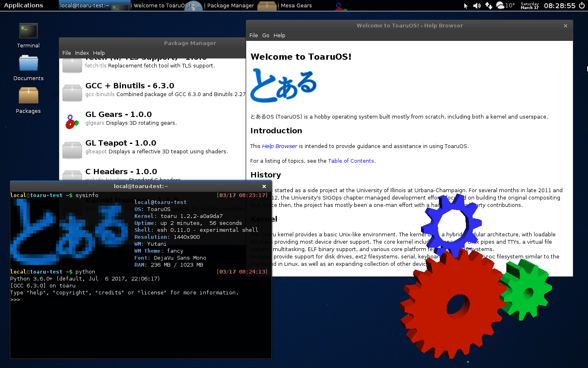Open File menu in Package Manager
Viewport: 588px width, 368px height.
point(67,53)
